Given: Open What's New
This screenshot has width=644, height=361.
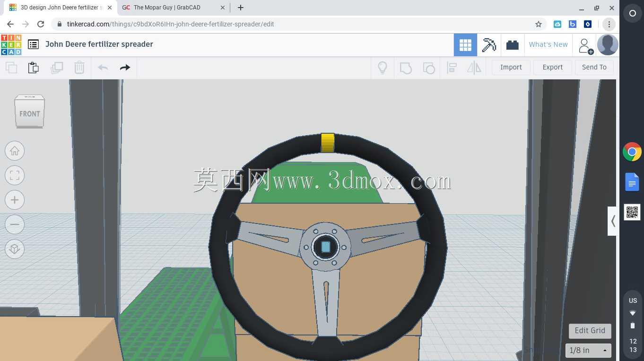Looking at the screenshot, I should pos(548,44).
